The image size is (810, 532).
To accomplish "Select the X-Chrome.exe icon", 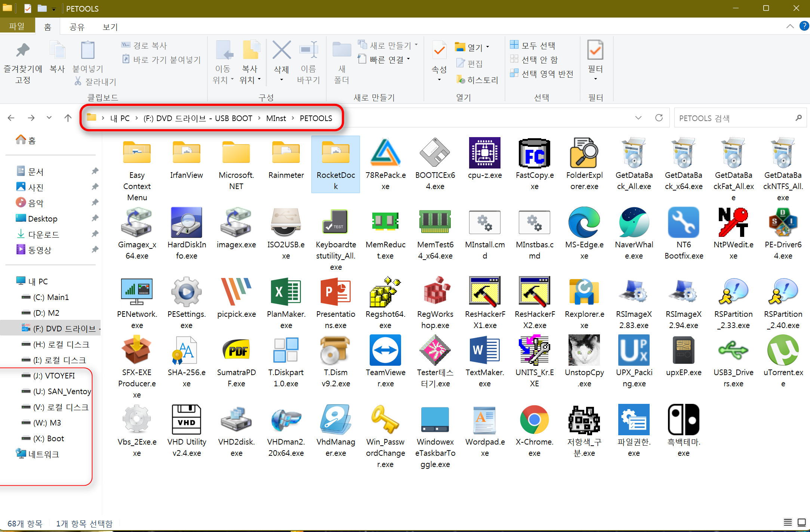I will [x=535, y=420].
